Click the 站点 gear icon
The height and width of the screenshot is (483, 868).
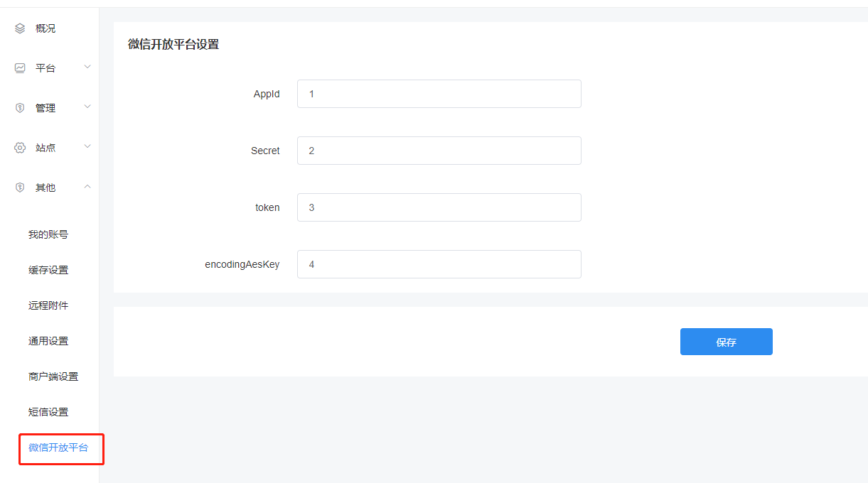pyautogui.click(x=20, y=148)
